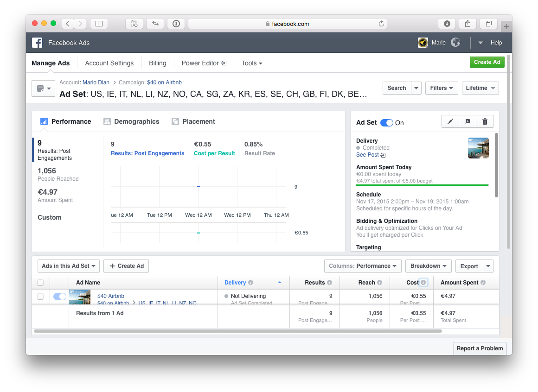
Task: Show all Safari tabs icon
Action: (488, 24)
